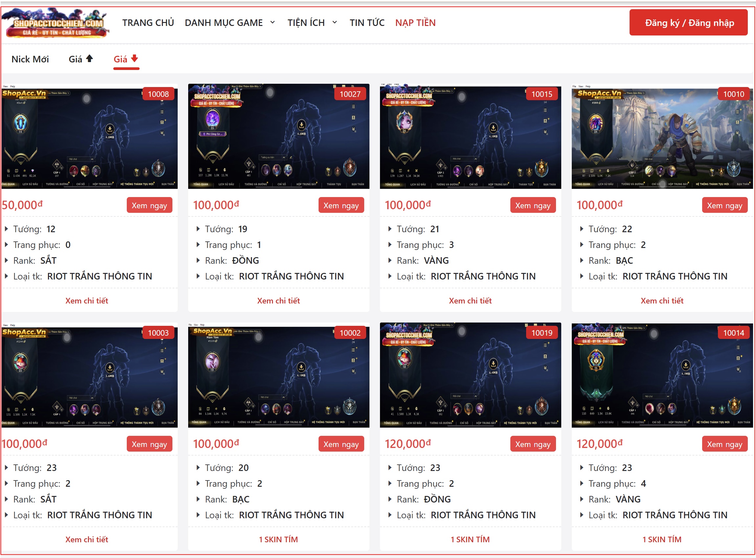Click Loại tk text on account 10003
The height and width of the screenshot is (558, 756).
click(82, 515)
